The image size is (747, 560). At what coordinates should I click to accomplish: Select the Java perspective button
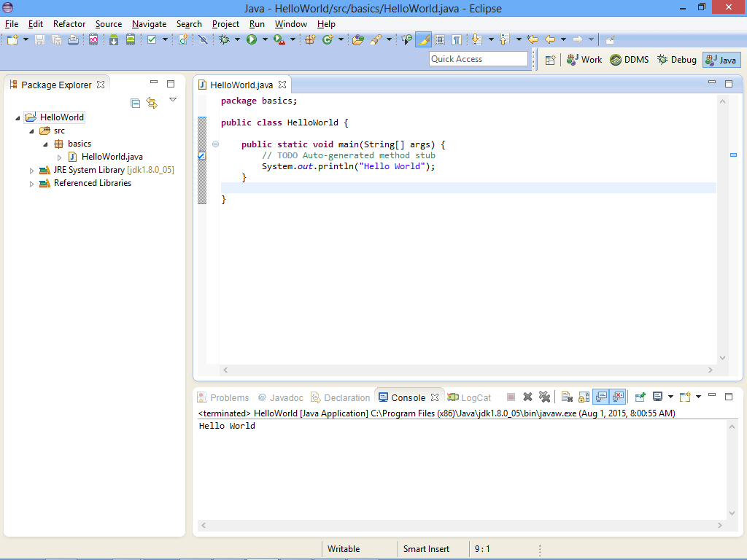point(721,60)
